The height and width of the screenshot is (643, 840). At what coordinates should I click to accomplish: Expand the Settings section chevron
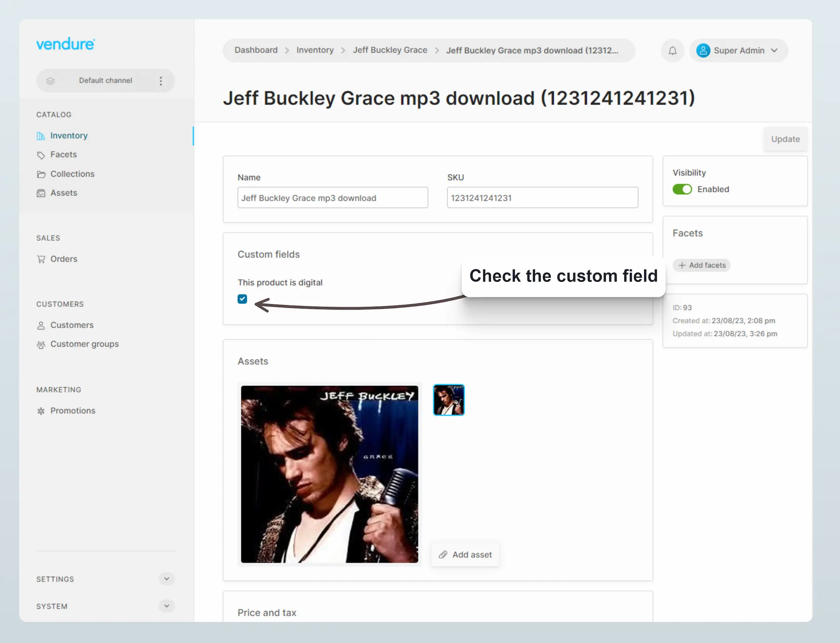pos(166,579)
